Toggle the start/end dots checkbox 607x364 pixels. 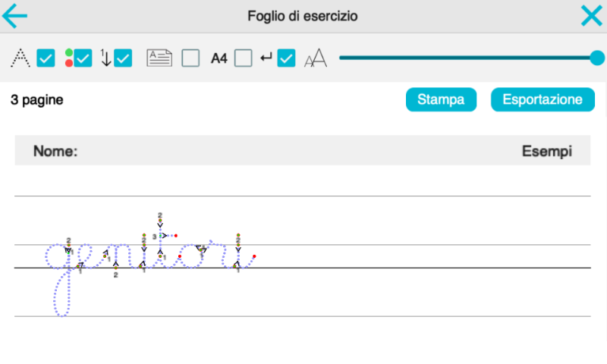point(83,58)
